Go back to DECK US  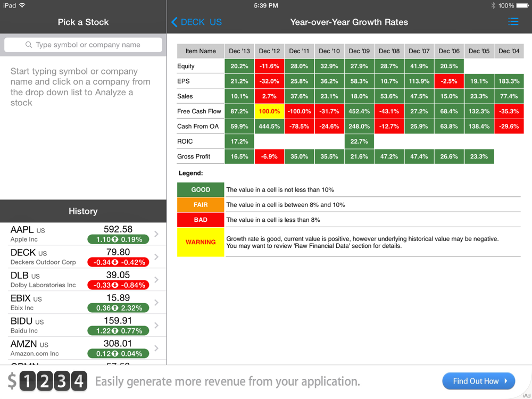point(196,22)
